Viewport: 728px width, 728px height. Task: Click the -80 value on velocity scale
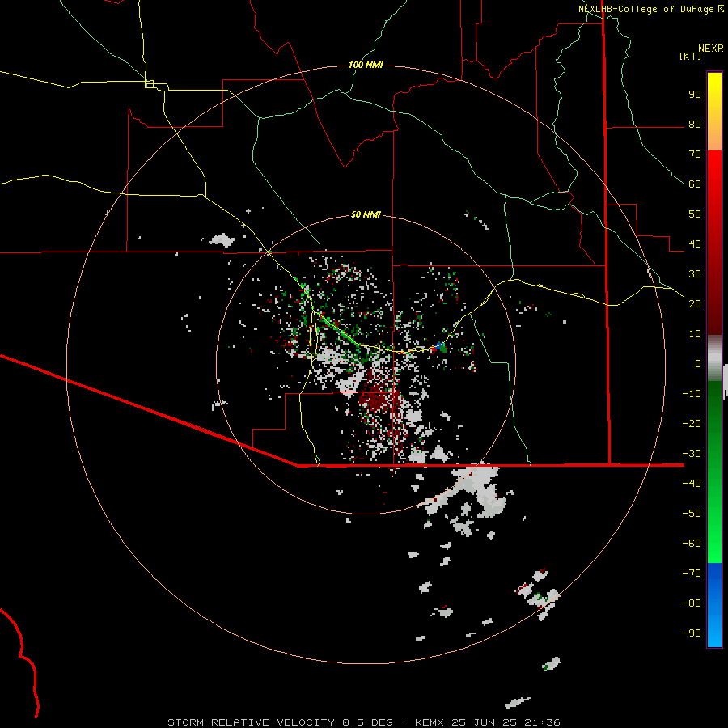692,603
